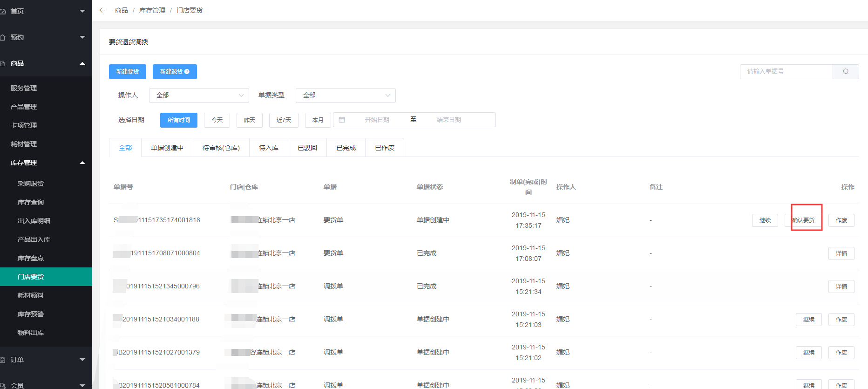Select the 昨天 date filter
868x389 pixels.
[250, 120]
